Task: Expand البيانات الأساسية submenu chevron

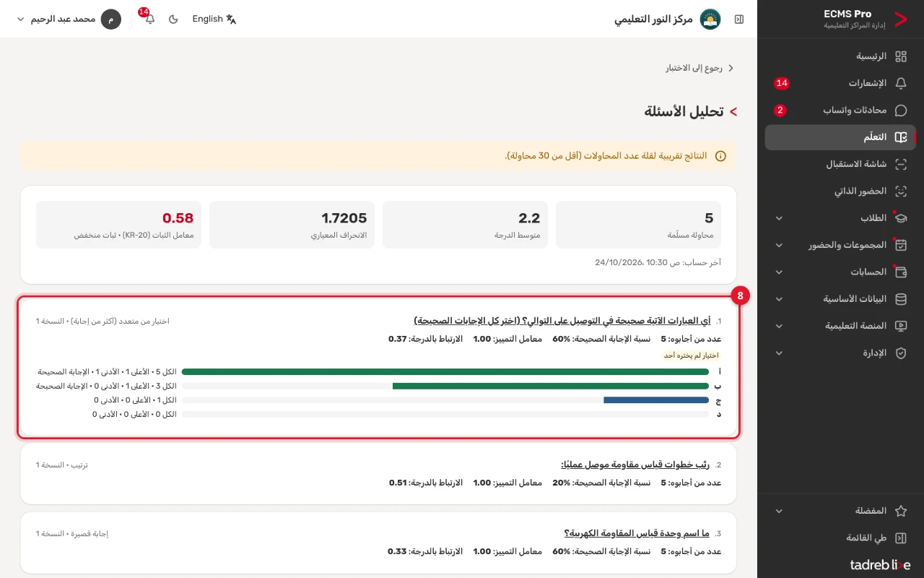Action: [x=779, y=299]
